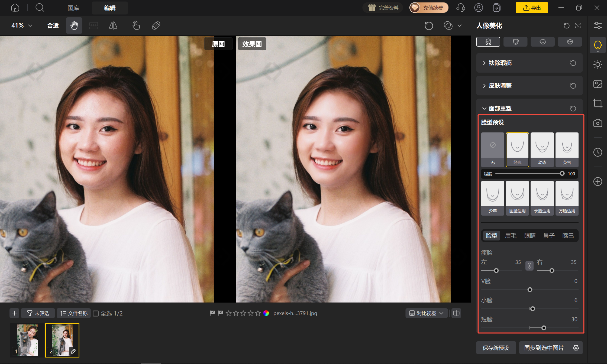Switch to the 眼睛 tab
Image resolution: width=607 pixels, height=364 pixels.
530,236
